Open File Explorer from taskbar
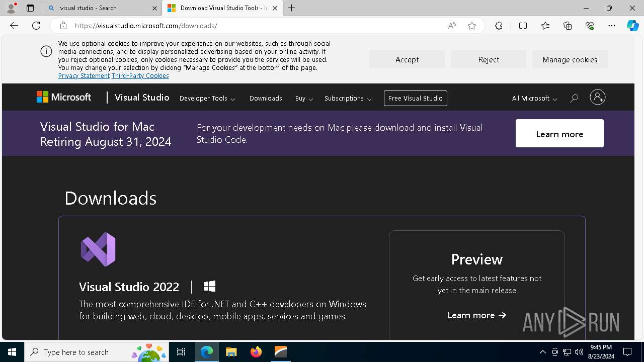The height and width of the screenshot is (362, 644). (231, 352)
